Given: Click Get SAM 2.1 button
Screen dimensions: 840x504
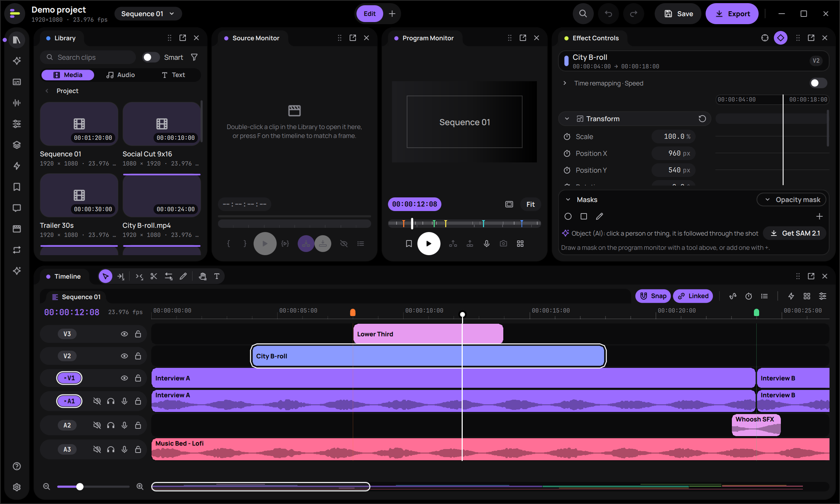Looking at the screenshot, I should 795,233.
